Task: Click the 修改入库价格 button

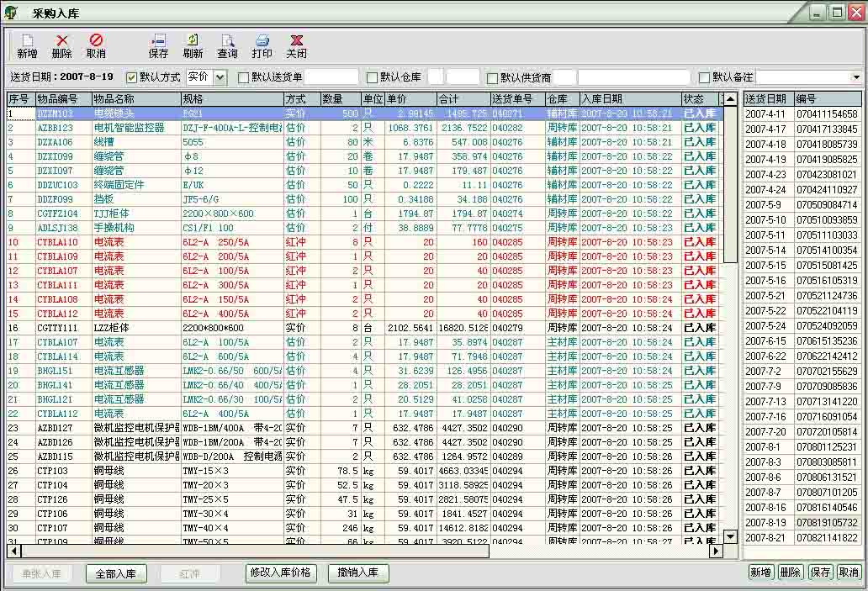Action: [281, 573]
